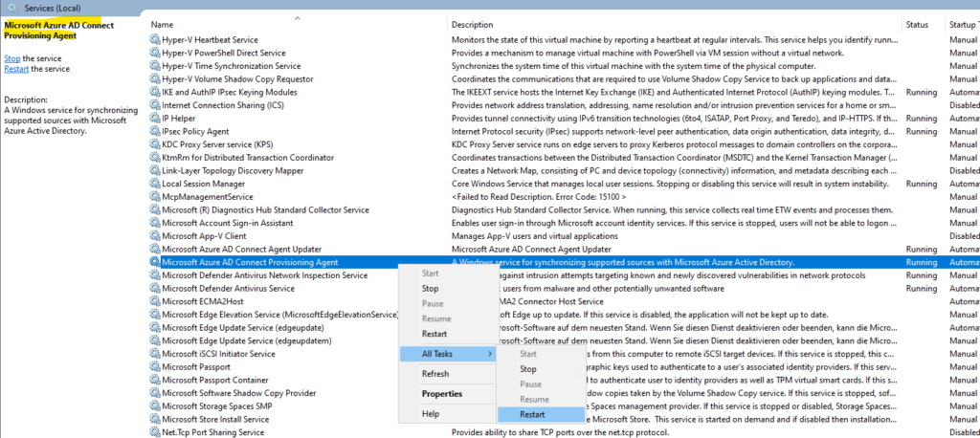Sort services by the Name column header
This screenshot has height=438, width=980.
pyautogui.click(x=298, y=24)
